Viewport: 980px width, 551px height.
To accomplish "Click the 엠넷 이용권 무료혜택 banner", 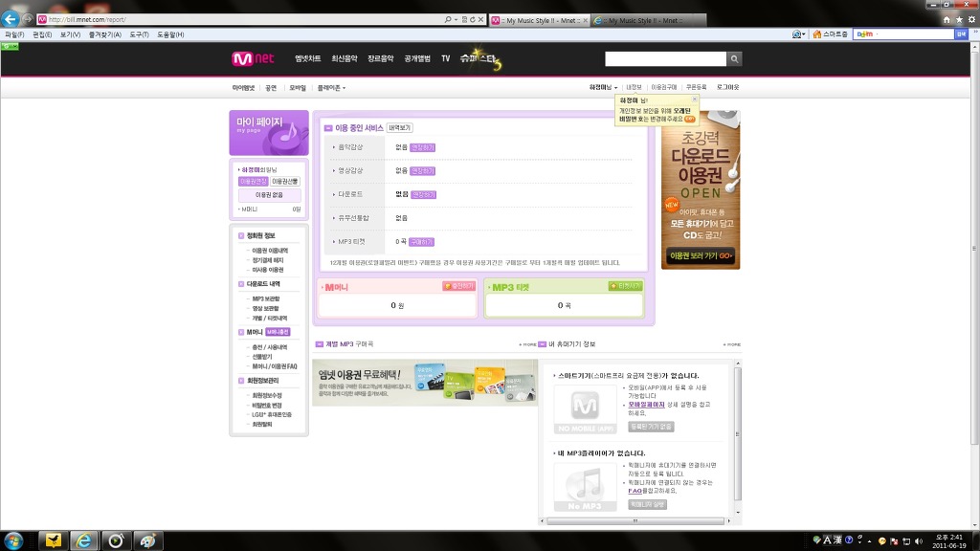I will pos(425,383).
